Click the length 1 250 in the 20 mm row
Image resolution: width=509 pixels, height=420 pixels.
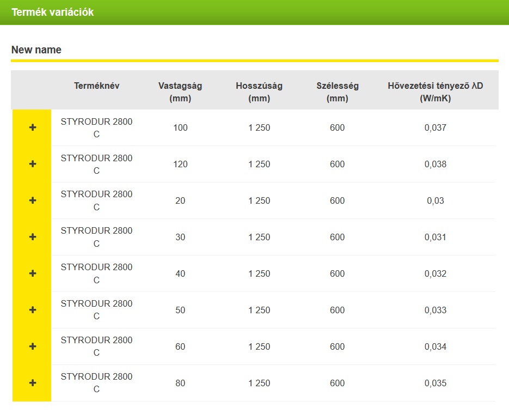(259, 201)
